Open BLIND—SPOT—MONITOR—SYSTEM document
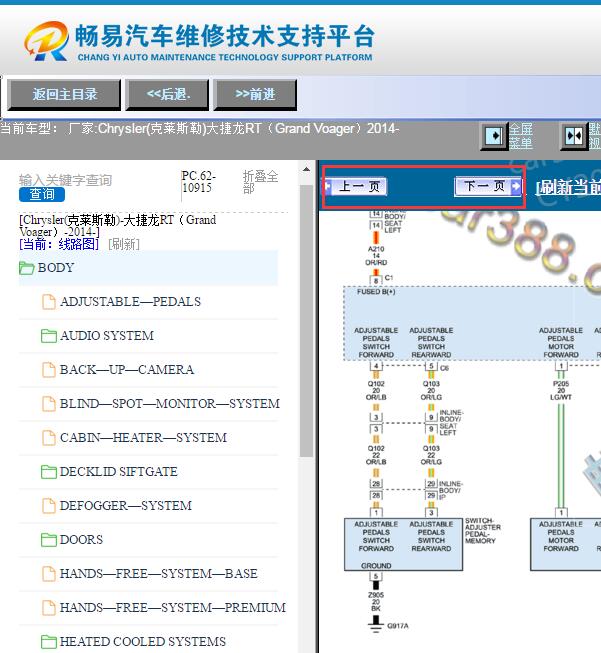The width and height of the screenshot is (601, 653). tap(170, 404)
